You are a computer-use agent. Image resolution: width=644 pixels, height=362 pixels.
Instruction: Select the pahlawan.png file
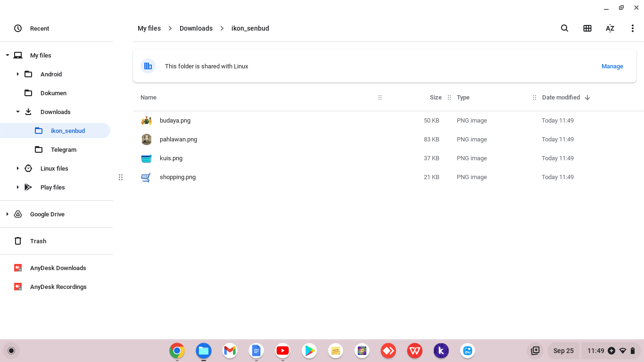[178, 139]
